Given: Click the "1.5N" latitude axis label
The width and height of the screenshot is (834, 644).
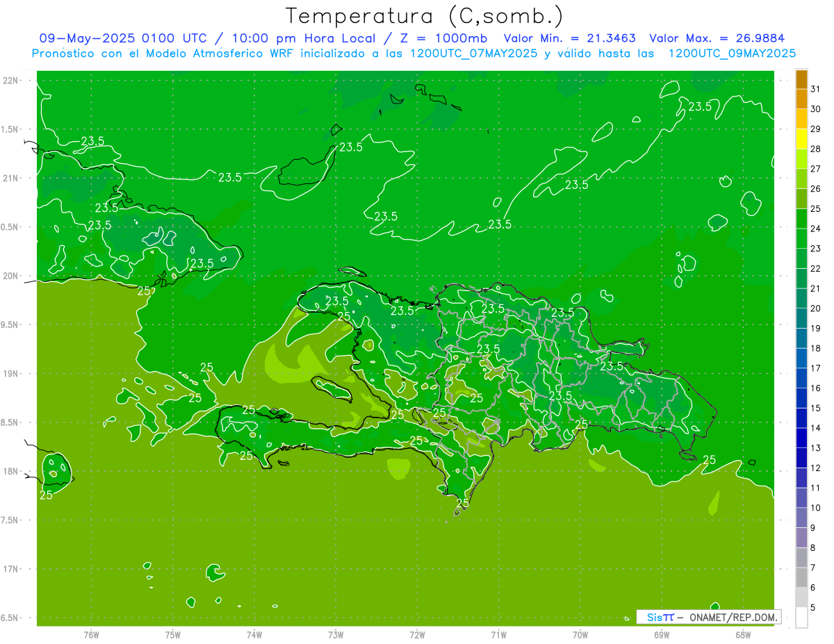Looking at the screenshot, I should click(10, 129).
